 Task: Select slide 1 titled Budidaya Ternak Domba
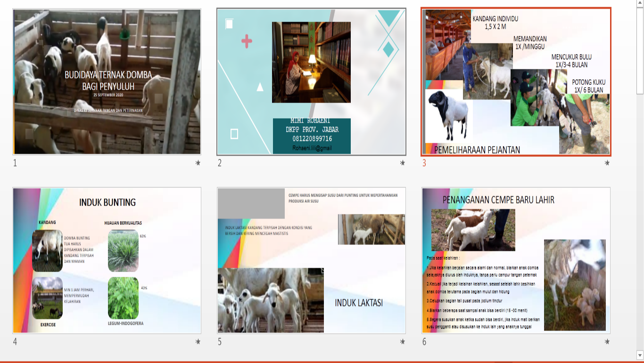(x=107, y=82)
